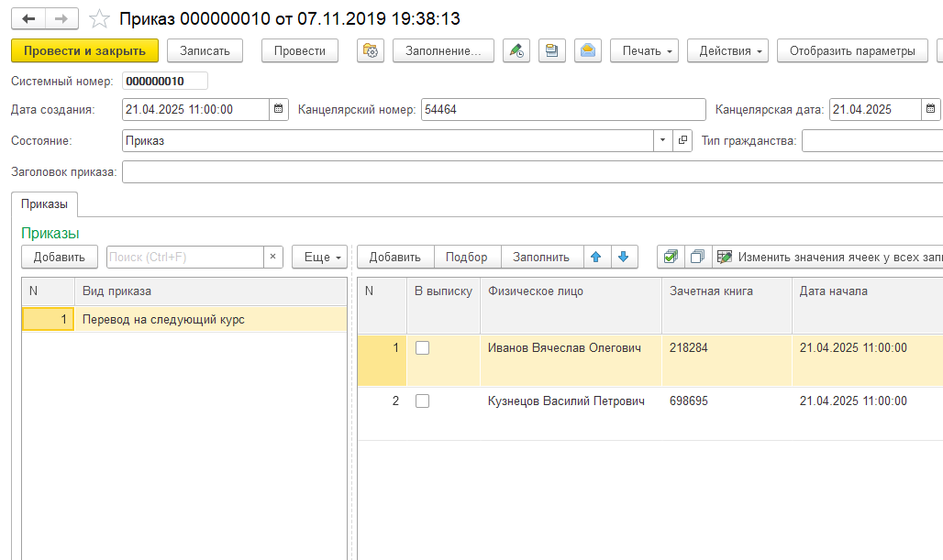Move row down with blue arrow
943x560 pixels.
(624, 258)
